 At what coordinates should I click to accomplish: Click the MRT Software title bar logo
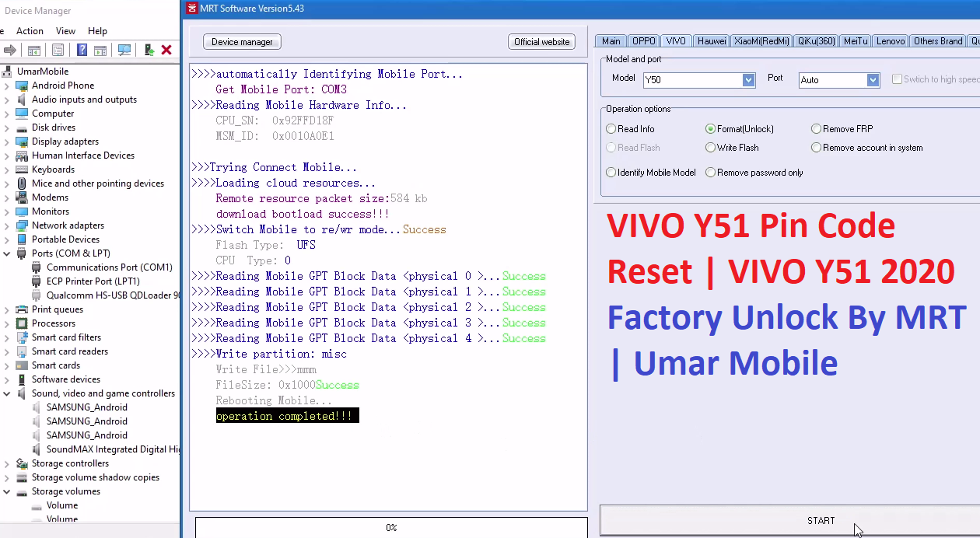pyautogui.click(x=191, y=9)
